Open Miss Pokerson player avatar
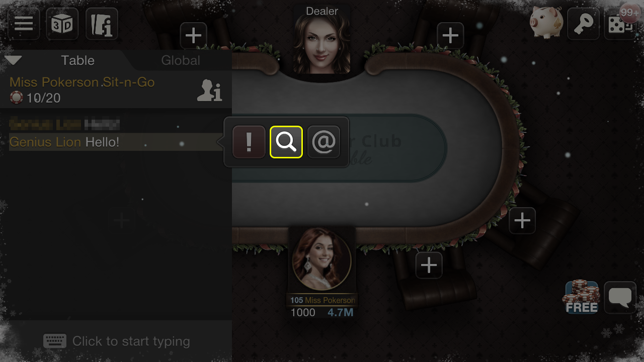 (x=322, y=258)
